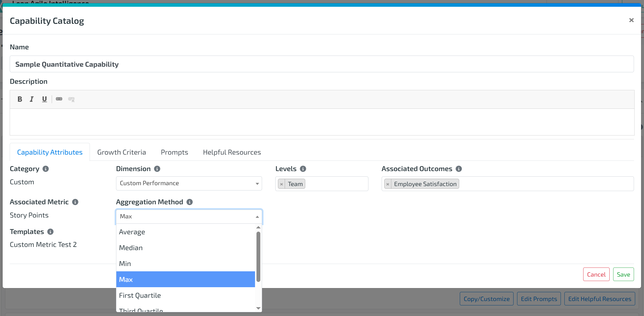Show info tooltip for Levels
Screen dimensions: 644x316
(303, 169)
